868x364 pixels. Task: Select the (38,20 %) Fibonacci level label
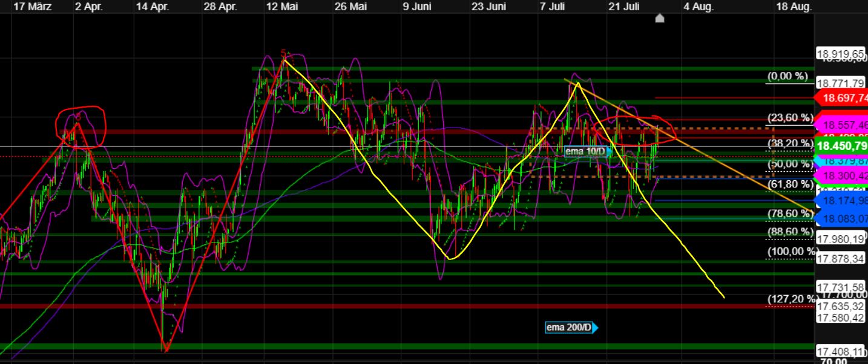click(790, 144)
